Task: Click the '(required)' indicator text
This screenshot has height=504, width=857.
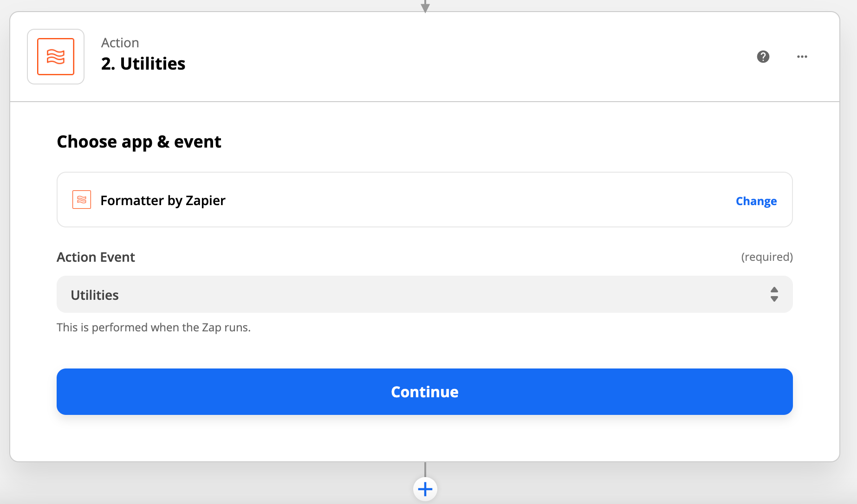Action: click(x=766, y=257)
